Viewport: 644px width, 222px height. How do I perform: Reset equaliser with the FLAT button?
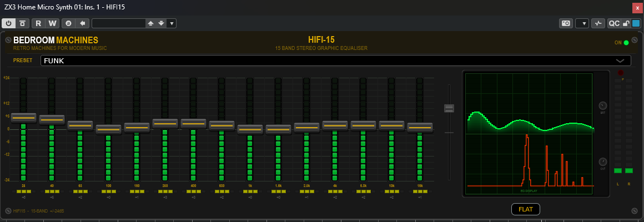pos(526,209)
